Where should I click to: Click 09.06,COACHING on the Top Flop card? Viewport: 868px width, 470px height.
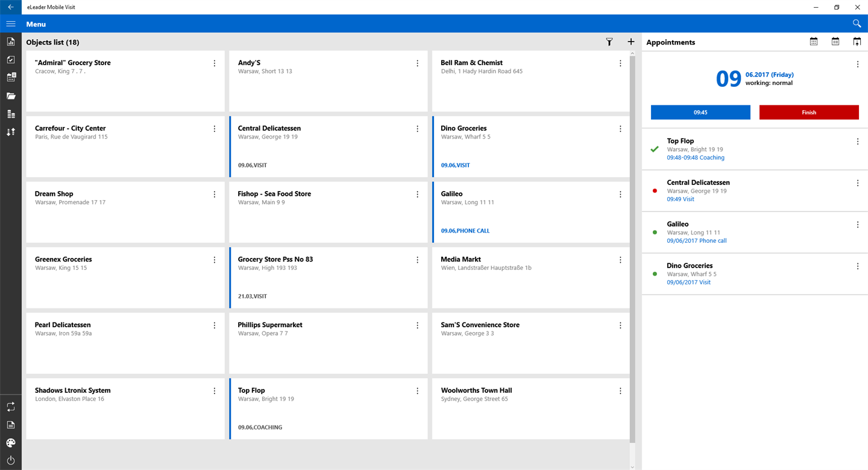[x=260, y=427]
